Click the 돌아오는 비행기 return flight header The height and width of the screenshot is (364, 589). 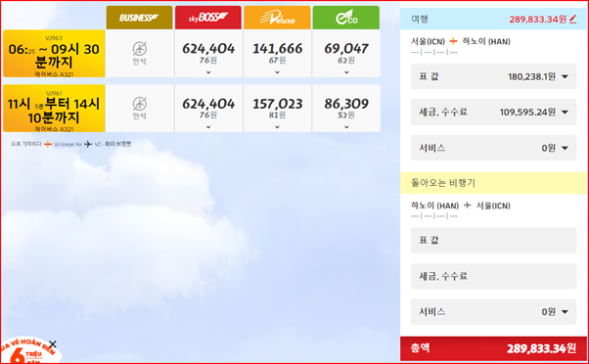coord(494,183)
